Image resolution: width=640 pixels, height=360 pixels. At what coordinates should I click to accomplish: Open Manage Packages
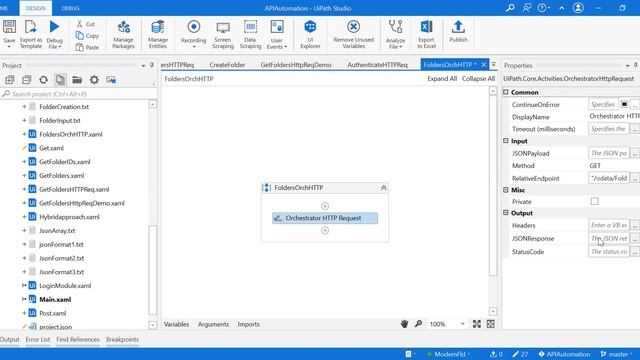pyautogui.click(x=123, y=34)
